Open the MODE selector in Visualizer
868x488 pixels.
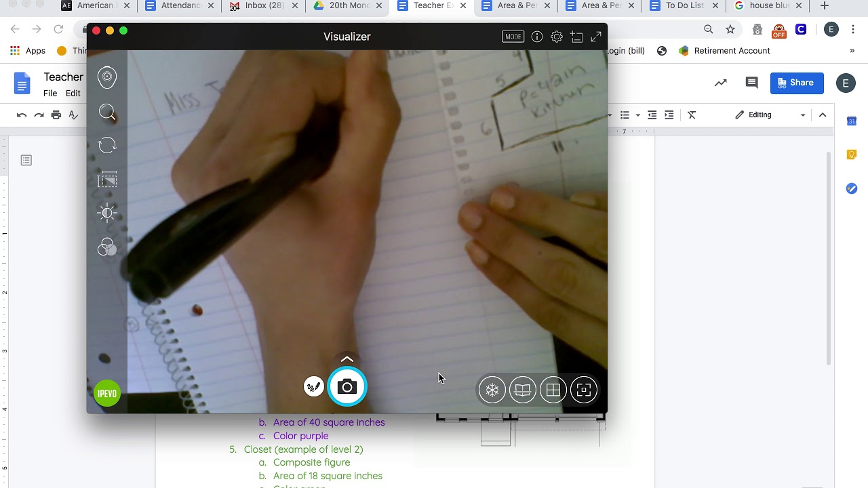point(513,37)
